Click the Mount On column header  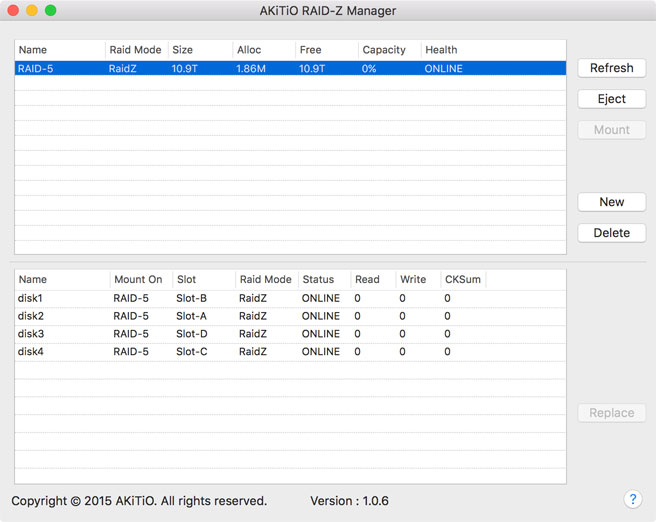coord(139,280)
